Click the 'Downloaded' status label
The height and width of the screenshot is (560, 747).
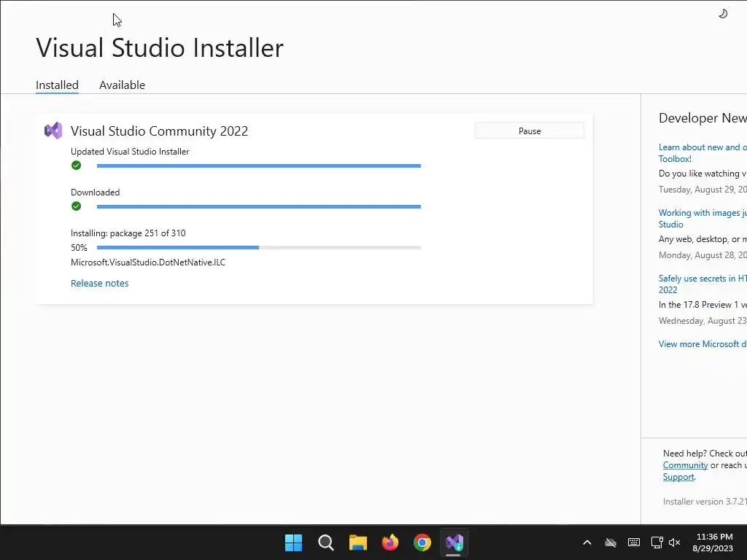click(x=96, y=192)
